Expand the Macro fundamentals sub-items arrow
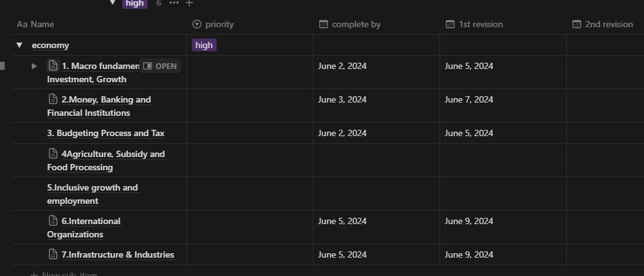The width and height of the screenshot is (644, 276). pyautogui.click(x=34, y=66)
